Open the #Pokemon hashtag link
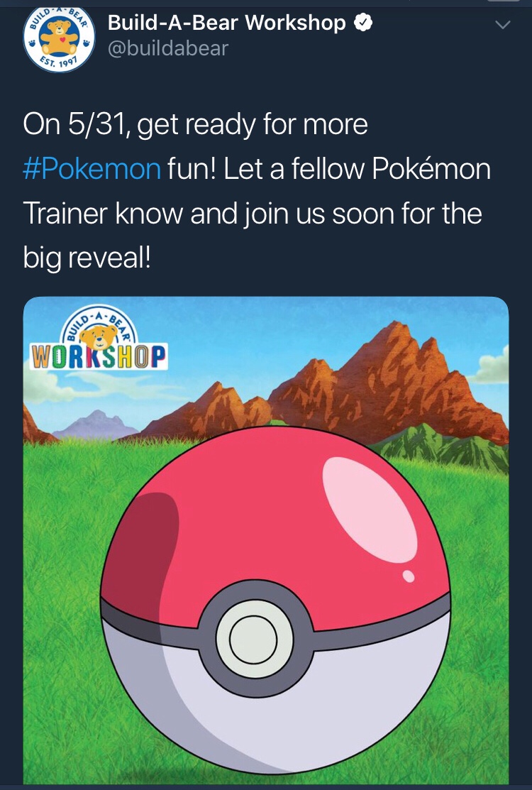532x790 pixels. (x=92, y=169)
